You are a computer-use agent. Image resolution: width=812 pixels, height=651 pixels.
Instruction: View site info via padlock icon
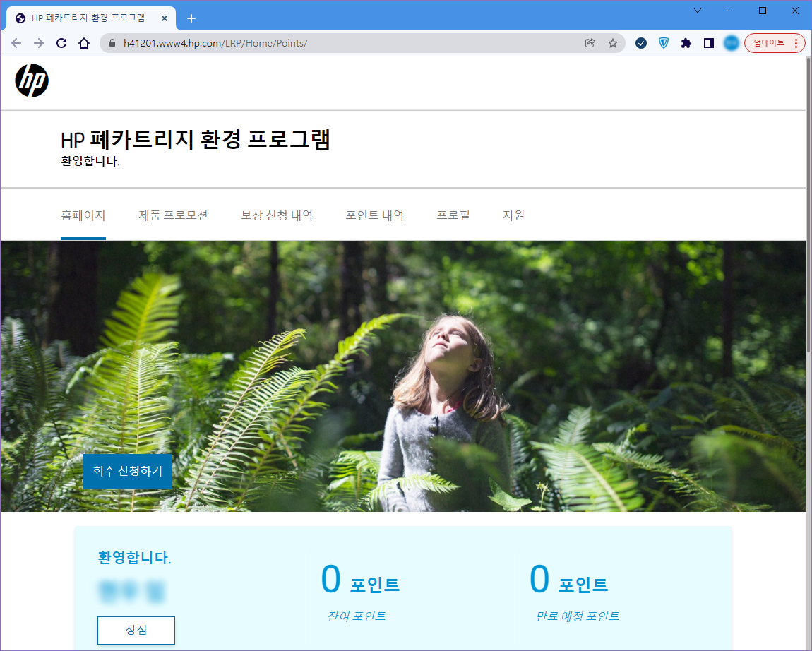pos(112,43)
